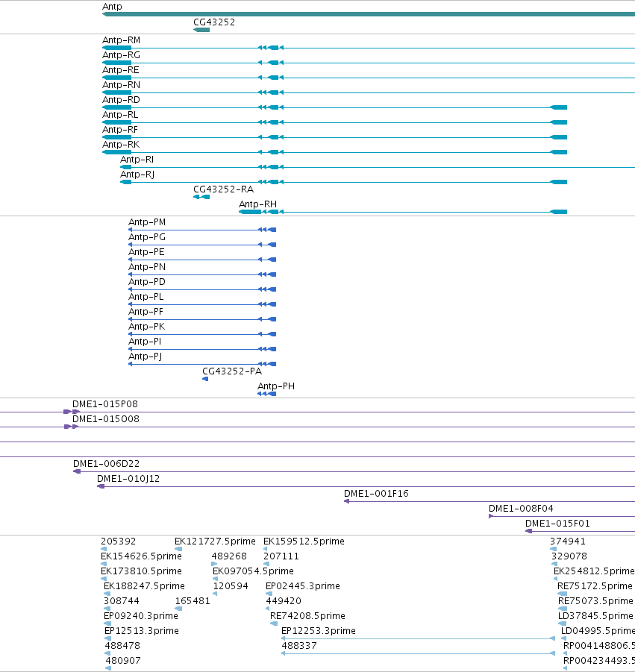Viewport: 635px width, 672px height.
Task: Select the Antp-RD right-end exon block
Action: click(559, 107)
